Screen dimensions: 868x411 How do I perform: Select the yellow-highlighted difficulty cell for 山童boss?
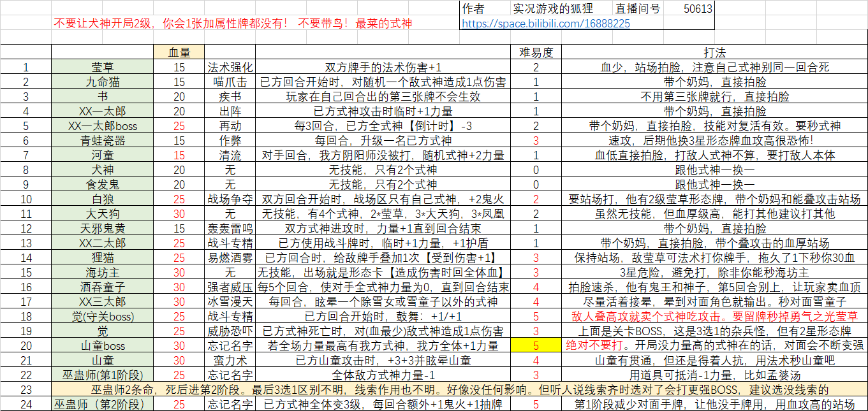coord(536,345)
